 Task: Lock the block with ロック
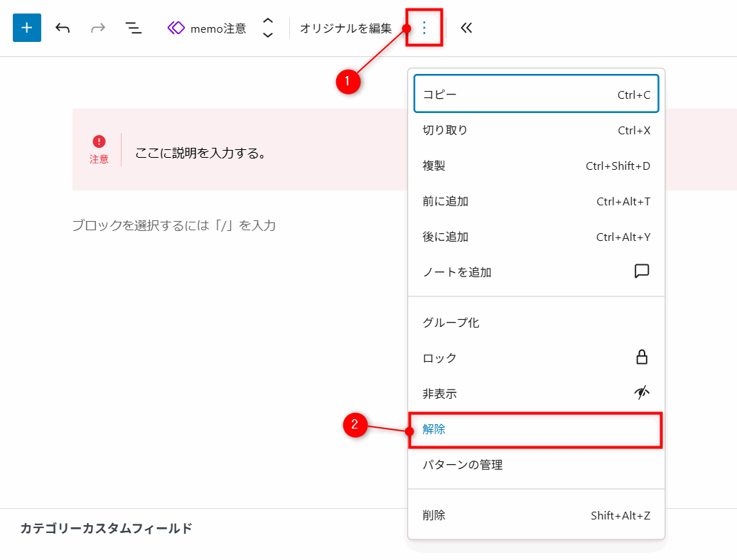(536, 358)
